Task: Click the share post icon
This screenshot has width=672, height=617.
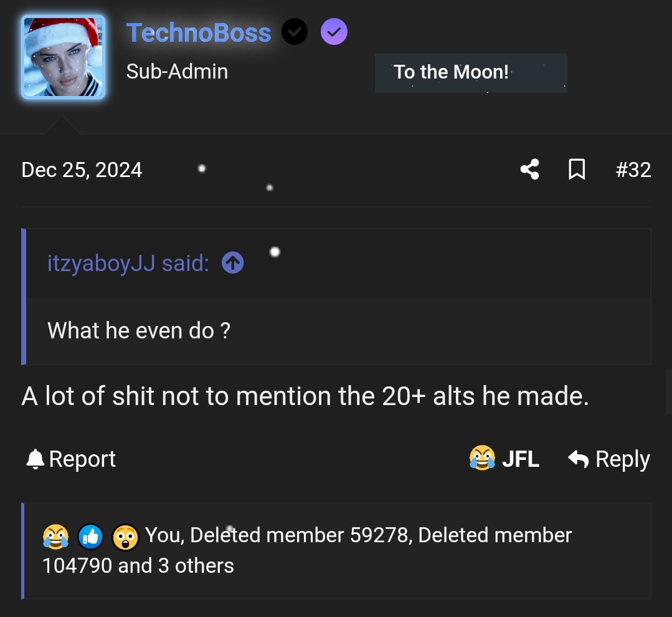Action: (x=529, y=170)
